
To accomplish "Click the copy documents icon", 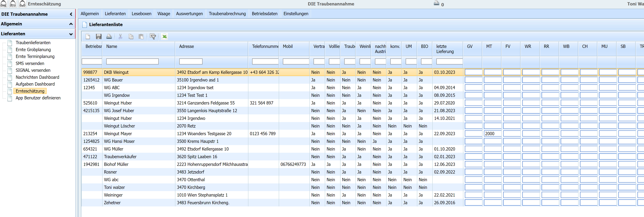I will coord(131,36).
